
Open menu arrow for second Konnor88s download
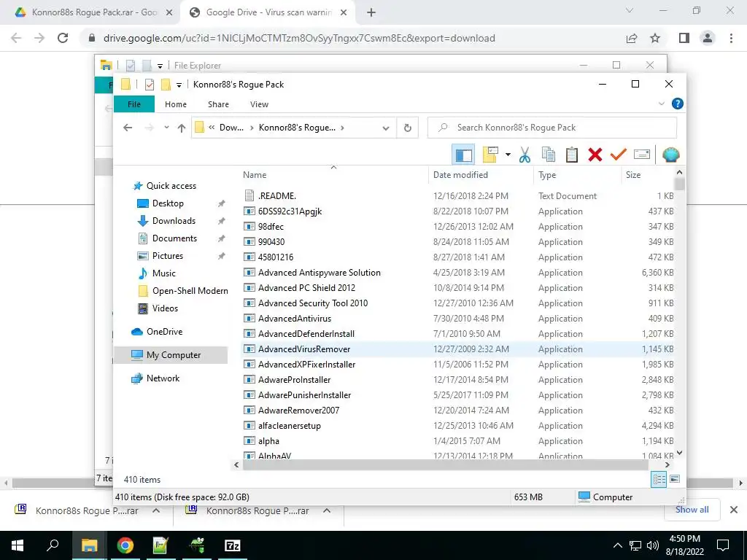coord(327,510)
